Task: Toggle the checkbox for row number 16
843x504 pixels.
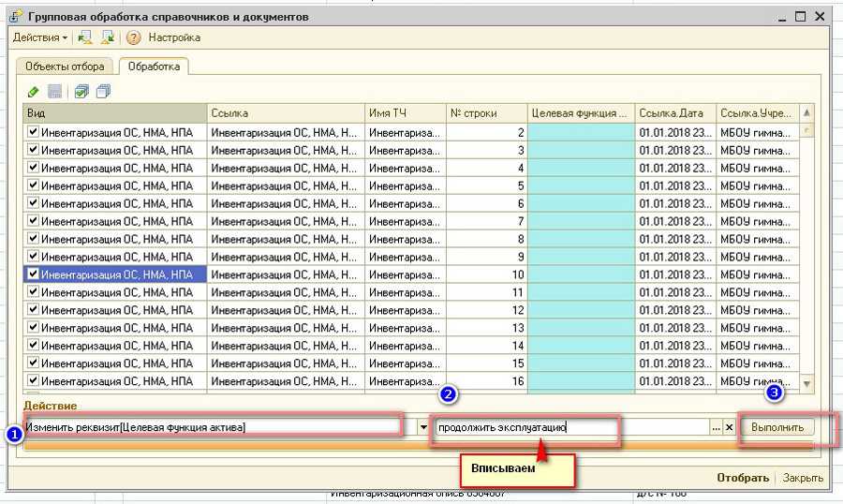Action: pos(33,380)
